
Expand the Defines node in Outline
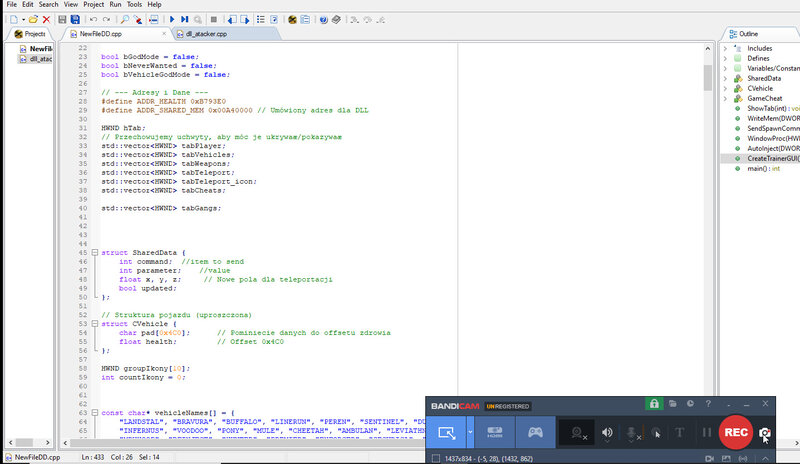pyautogui.click(x=726, y=58)
